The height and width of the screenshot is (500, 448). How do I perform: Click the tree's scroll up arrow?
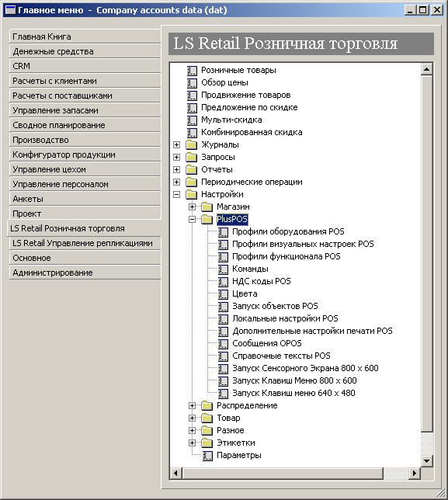point(426,69)
